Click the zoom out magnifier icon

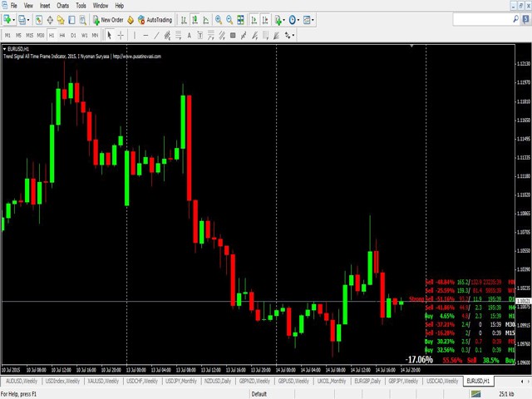click(x=229, y=19)
